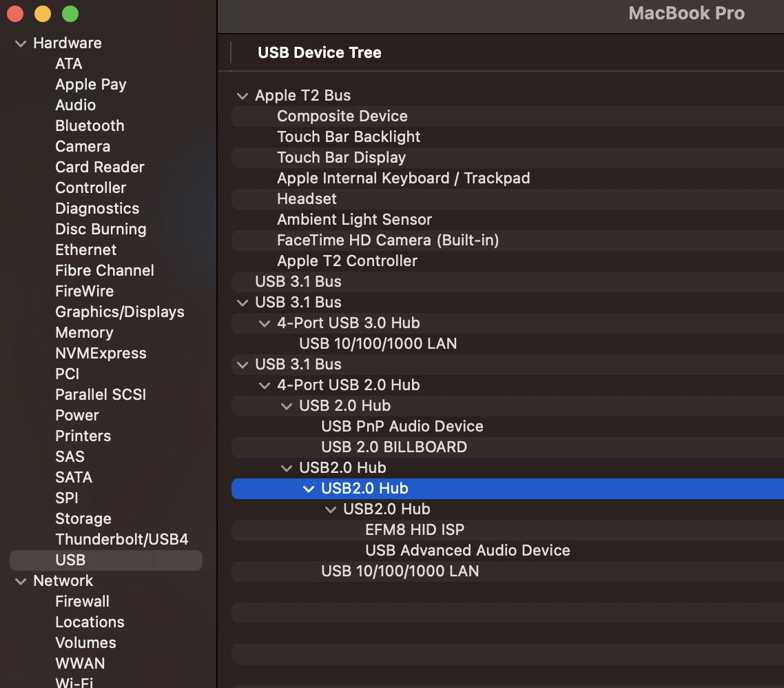The width and height of the screenshot is (784, 688).
Task: Select the USB Advanced Audio Device row
Action: (x=508, y=550)
